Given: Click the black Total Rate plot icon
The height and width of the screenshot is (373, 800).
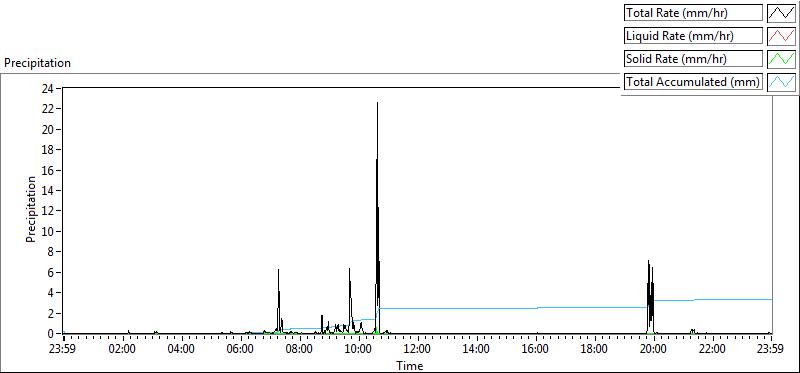Looking at the screenshot, I should tap(781, 13).
